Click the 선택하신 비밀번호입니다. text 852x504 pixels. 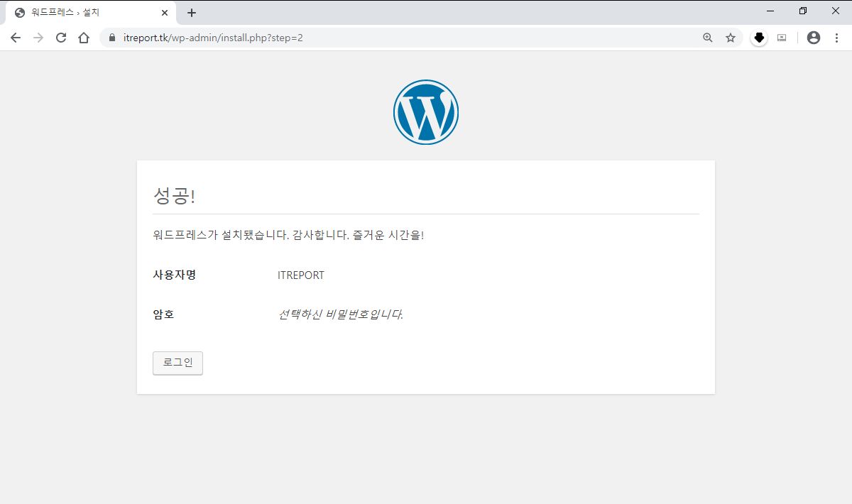click(x=341, y=314)
